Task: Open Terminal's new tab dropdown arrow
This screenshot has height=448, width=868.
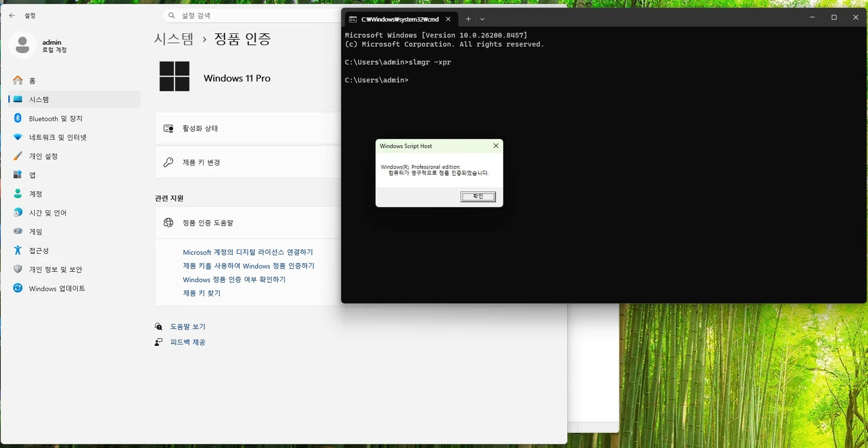Action: pyautogui.click(x=482, y=19)
